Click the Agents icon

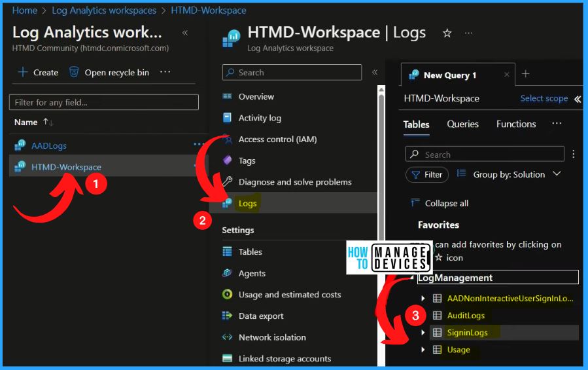point(227,273)
